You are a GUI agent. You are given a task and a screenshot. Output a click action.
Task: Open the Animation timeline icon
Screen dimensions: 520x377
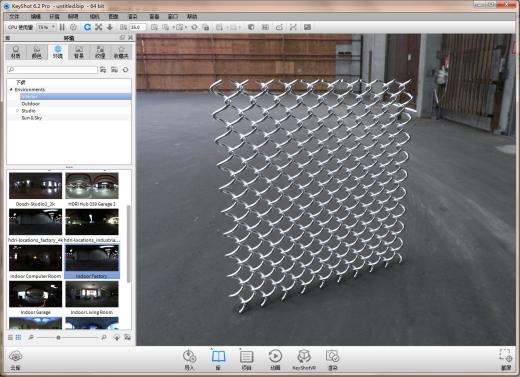click(275, 359)
